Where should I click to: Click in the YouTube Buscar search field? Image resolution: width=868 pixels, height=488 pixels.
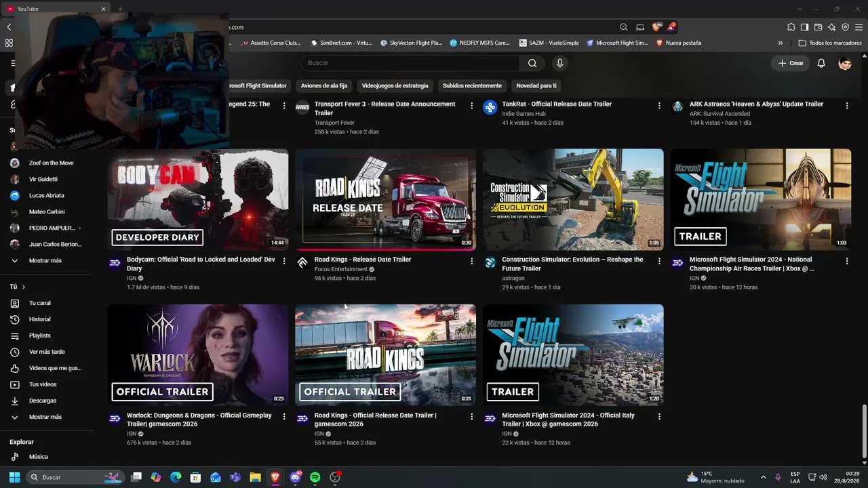click(411, 63)
